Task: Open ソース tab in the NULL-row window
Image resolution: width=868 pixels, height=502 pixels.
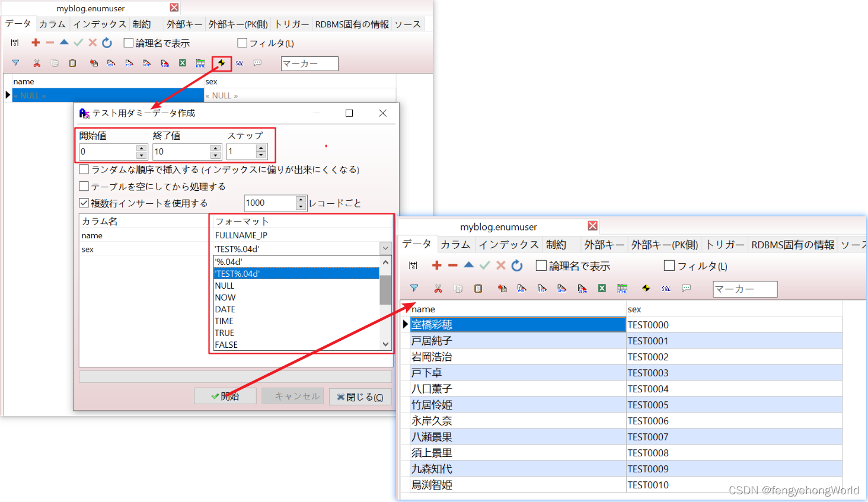Action: click(x=408, y=24)
